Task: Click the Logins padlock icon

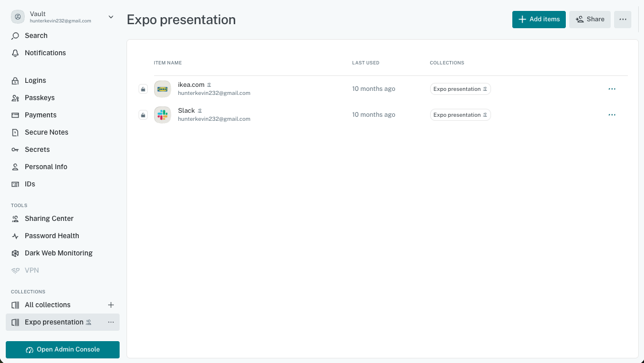Action: coord(15,81)
